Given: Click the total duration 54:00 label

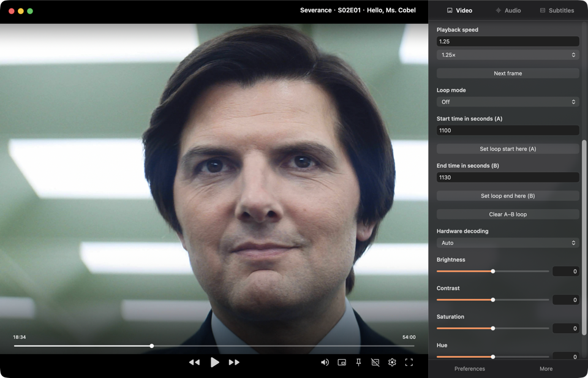Looking at the screenshot, I should [x=409, y=337].
